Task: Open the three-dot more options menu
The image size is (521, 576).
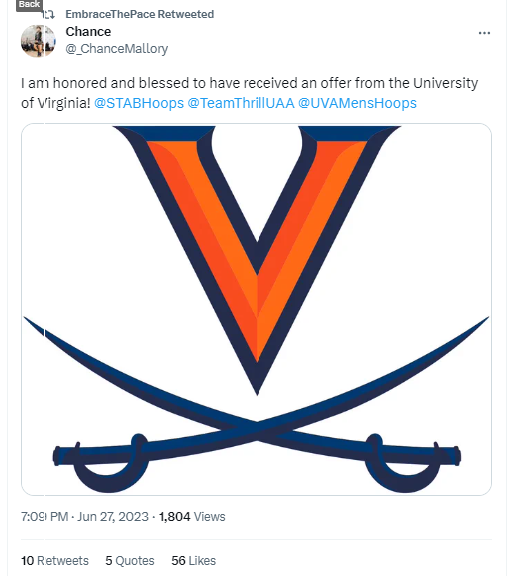Action: point(484,33)
